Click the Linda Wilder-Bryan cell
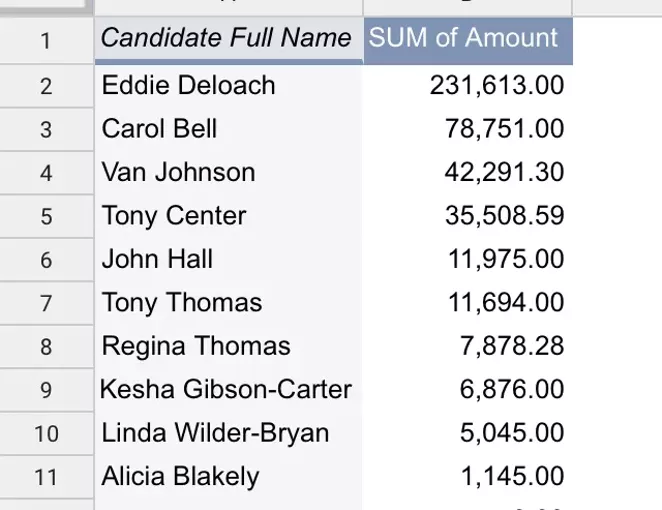 pyautogui.click(x=228, y=434)
